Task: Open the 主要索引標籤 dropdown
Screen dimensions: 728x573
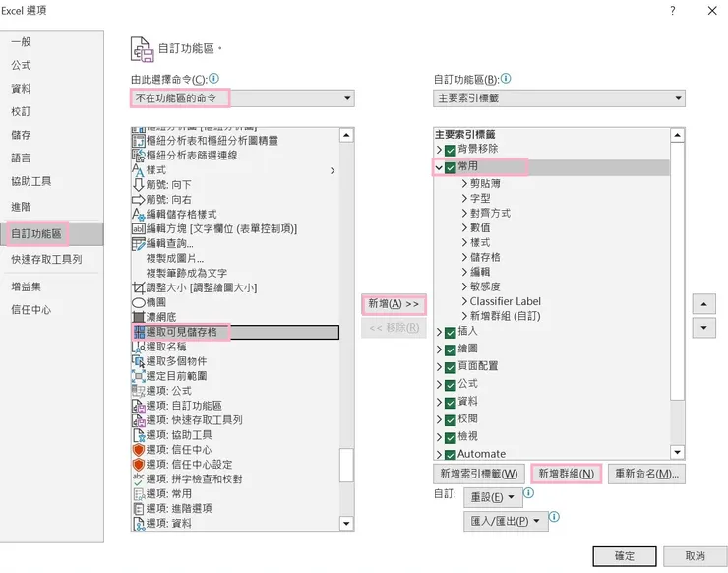Action: [x=559, y=98]
